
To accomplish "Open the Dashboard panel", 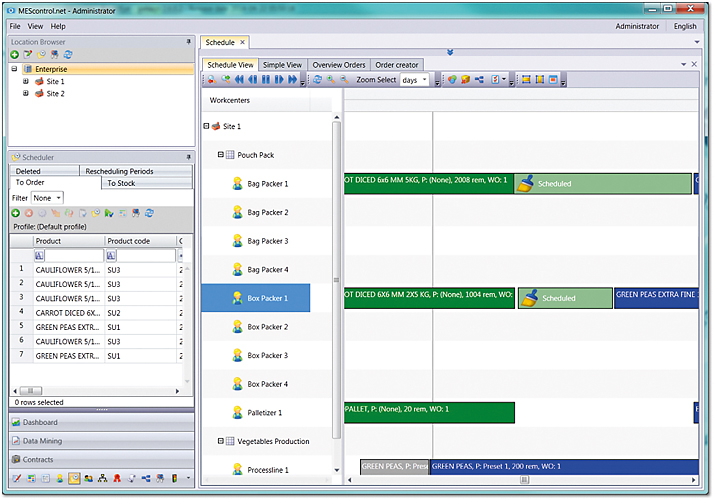I will pyautogui.click(x=101, y=422).
